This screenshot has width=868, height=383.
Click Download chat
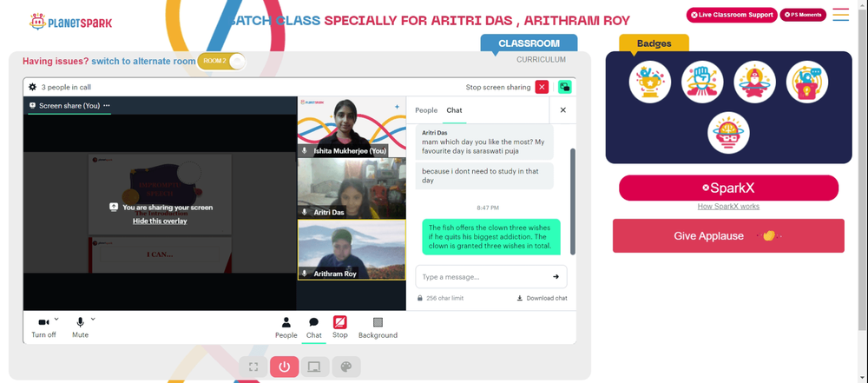pyautogui.click(x=542, y=298)
